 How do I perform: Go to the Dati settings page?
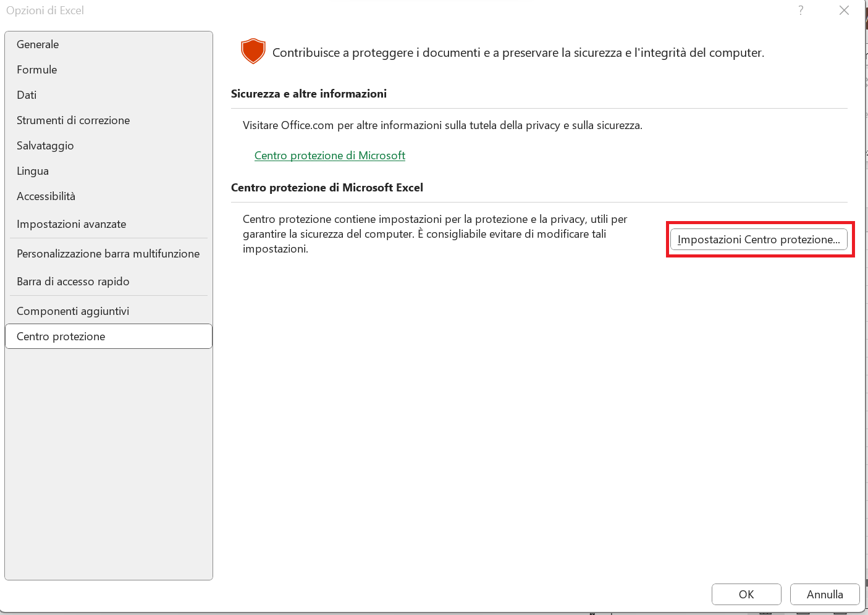click(x=108, y=95)
